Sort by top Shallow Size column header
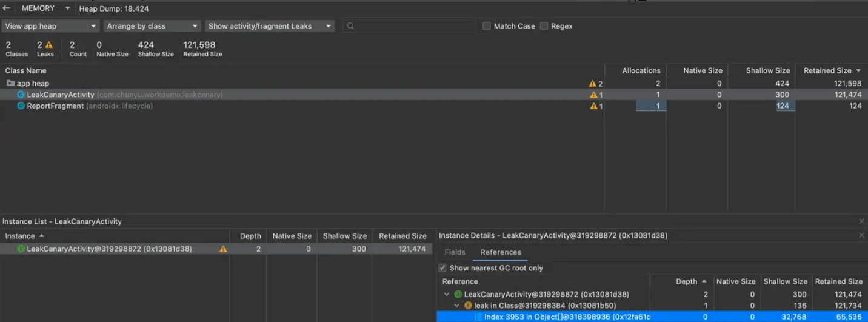The height and width of the screenshot is (322, 868). pos(761,70)
